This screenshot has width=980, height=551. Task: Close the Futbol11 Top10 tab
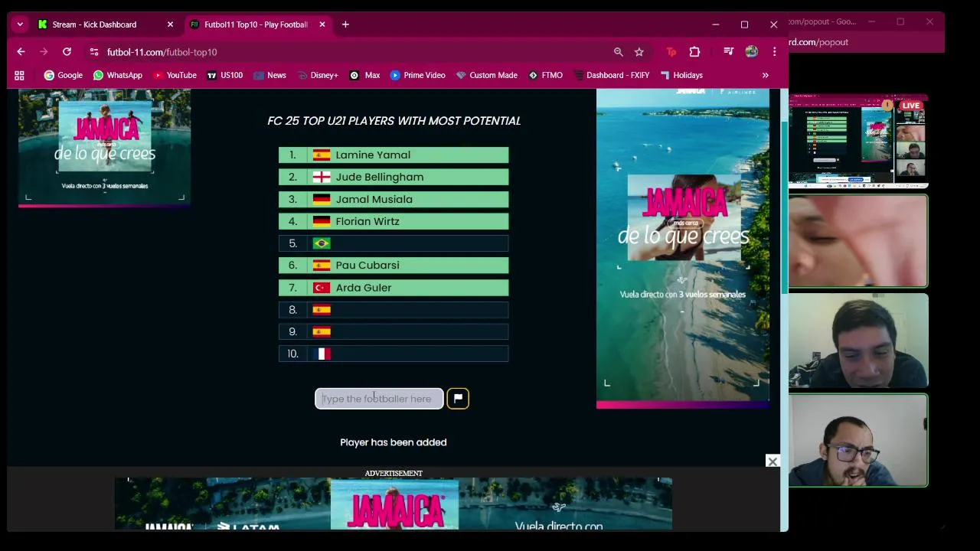[322, 24]
